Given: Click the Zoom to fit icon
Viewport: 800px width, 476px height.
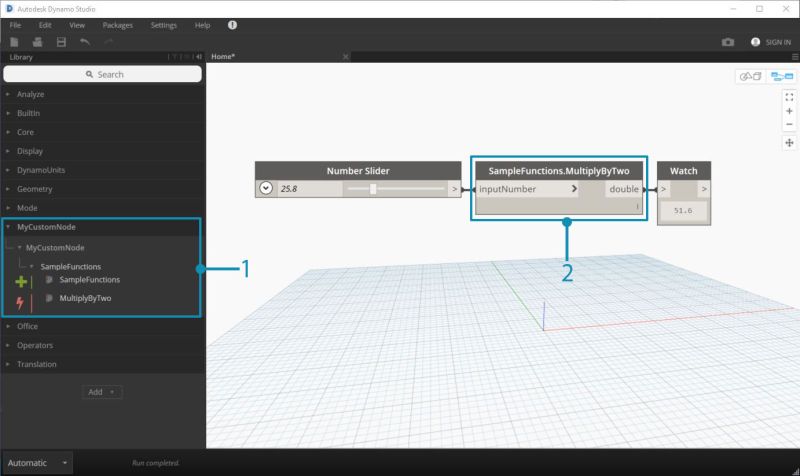Looking at the screenshot, I should coord(789,97).
